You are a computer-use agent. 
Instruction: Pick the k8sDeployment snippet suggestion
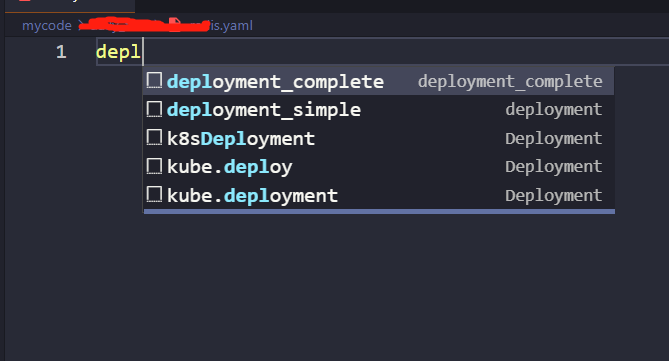pos(378,138)
